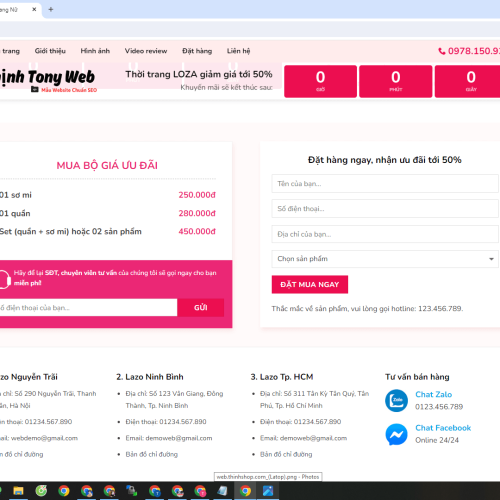Click the '2. Lazo Ninh Bình' heading
The height and width of the screenshot is (500, 500).
(150, 377)
